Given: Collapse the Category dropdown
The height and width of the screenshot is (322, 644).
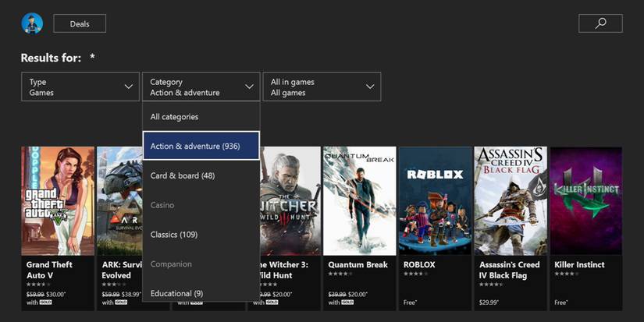Looking at the screenshot, I should (201, 87).
